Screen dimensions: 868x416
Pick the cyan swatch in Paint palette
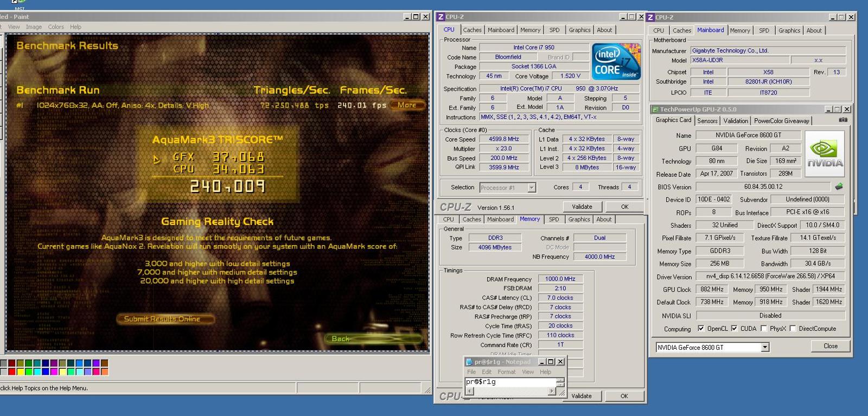[37, 372]
